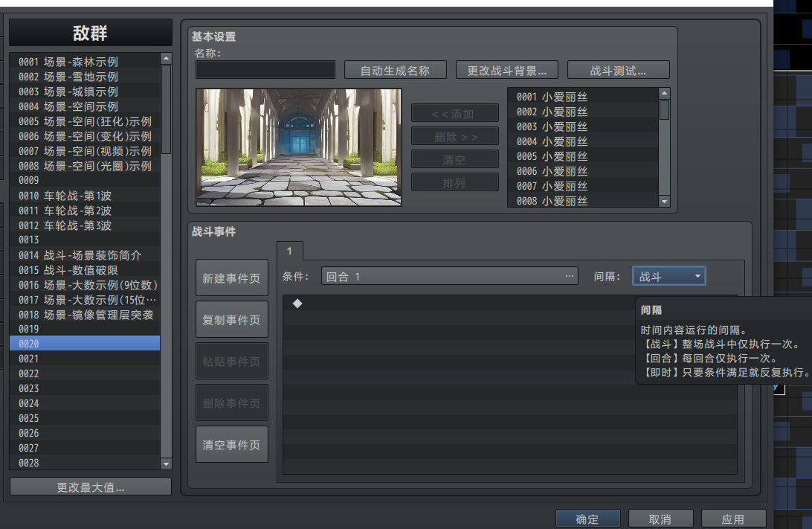Select event page tab 1
812x529 pixels.
pos(289,251)
